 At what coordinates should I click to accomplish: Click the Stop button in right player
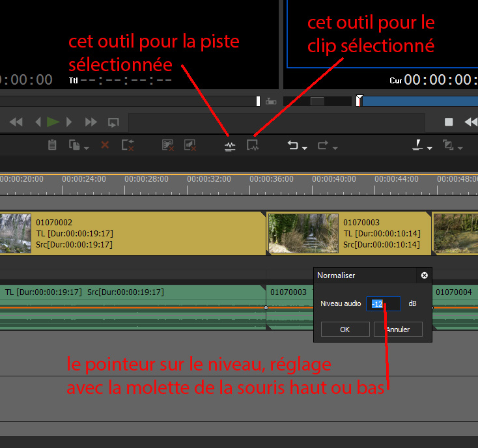449,122
